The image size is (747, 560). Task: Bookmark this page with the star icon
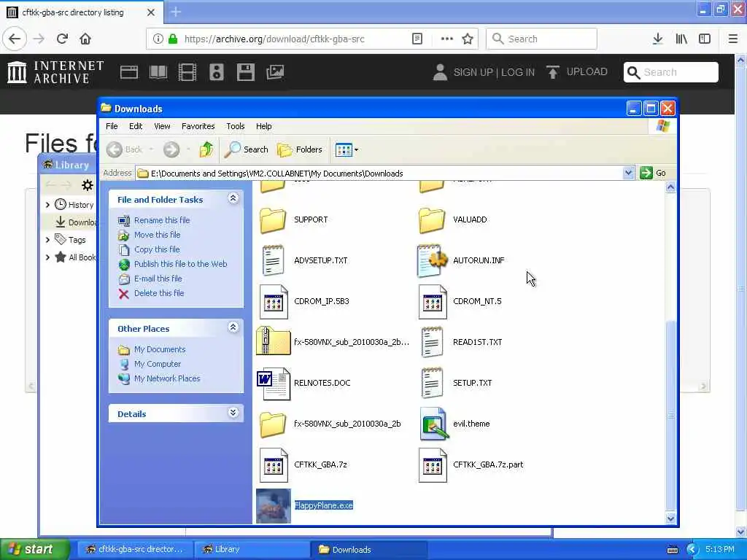click(468, 39)
